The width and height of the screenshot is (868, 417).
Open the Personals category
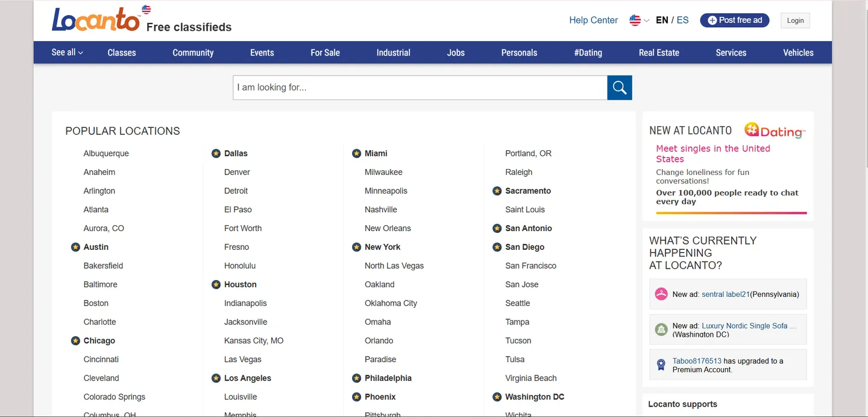click(519, 53)
